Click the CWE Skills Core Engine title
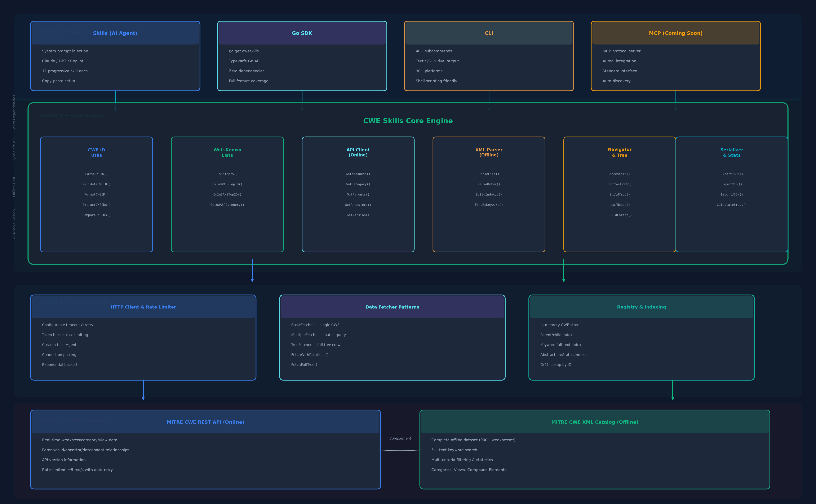This screenshot has height=504, width=816. (x=408, y=121)
